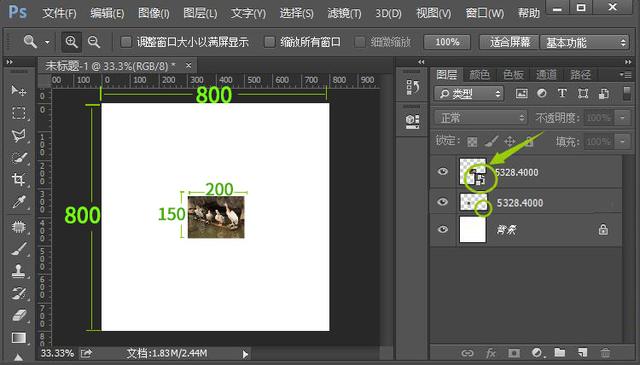Hide the 背景 layer via eye icon
The height and width of the screenshot is (365, 640).
coord(443,229)
